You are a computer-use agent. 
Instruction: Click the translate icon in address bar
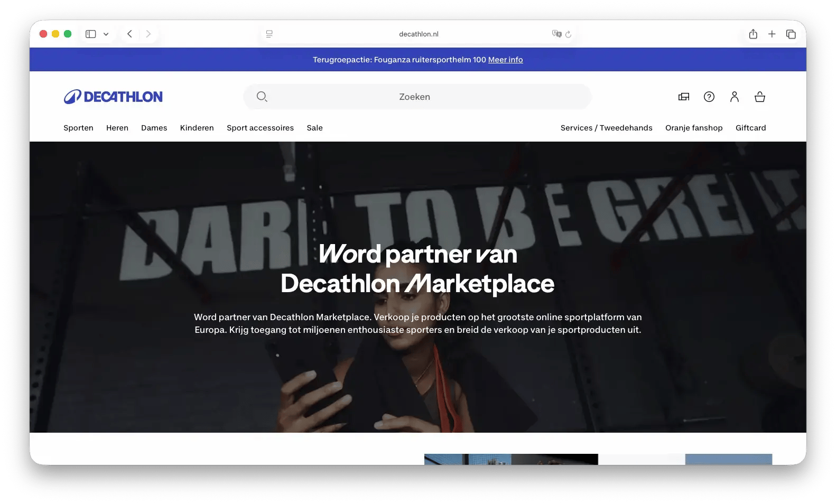point(556,34)
